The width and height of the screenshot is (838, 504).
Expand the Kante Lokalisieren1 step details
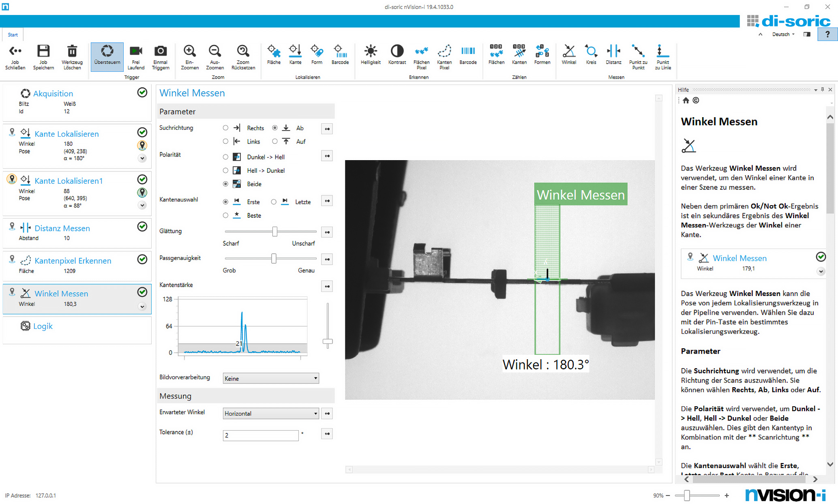coord(142,205)
